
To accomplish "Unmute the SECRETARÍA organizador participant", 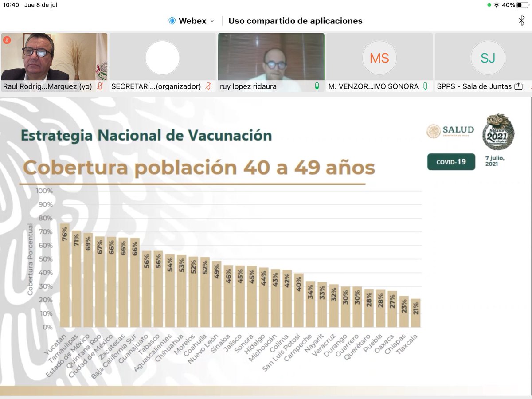I will pyautogui.click(x=207, y=86).
